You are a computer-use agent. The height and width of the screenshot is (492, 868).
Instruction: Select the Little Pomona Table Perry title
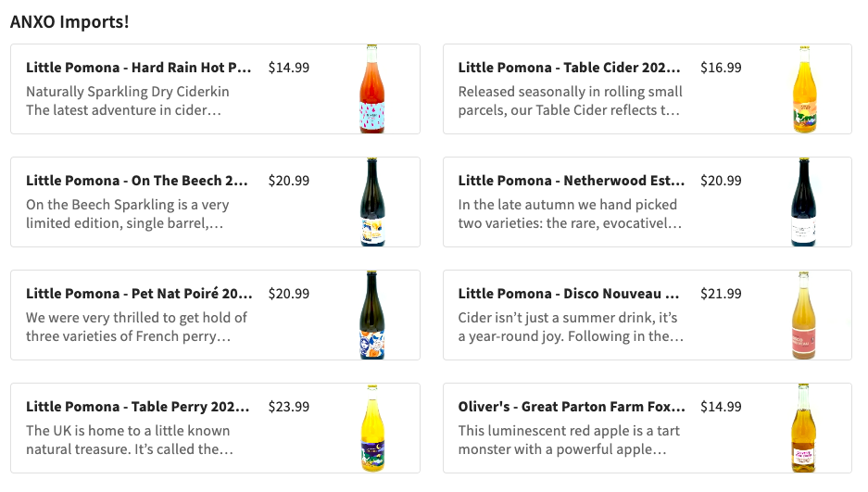pyautogui.click(x=137, y=407)
